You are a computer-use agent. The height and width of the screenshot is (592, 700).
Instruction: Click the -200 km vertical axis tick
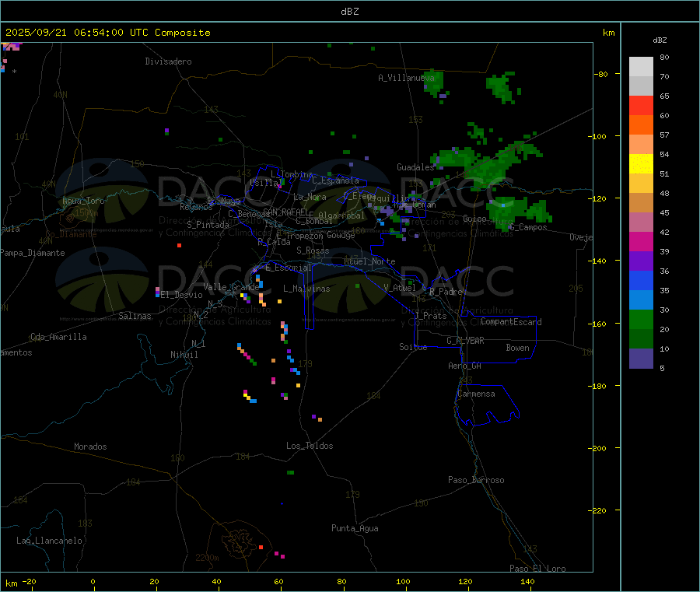click(597, 448)
